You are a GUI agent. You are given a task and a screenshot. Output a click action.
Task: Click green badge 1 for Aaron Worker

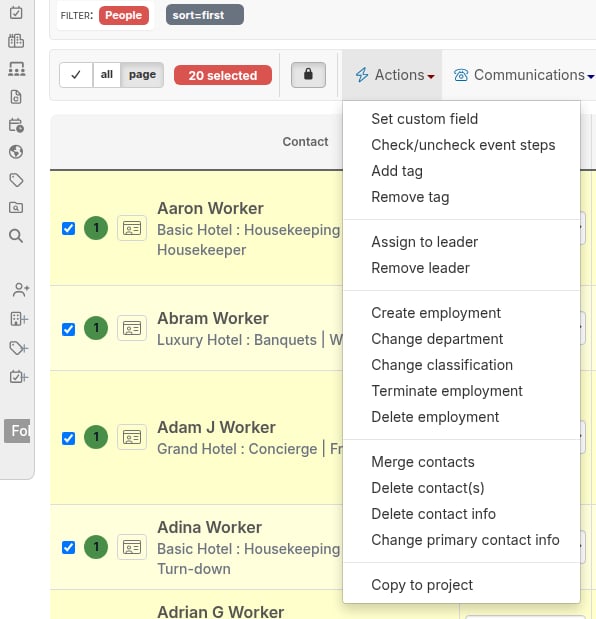[x=96, y=228]
